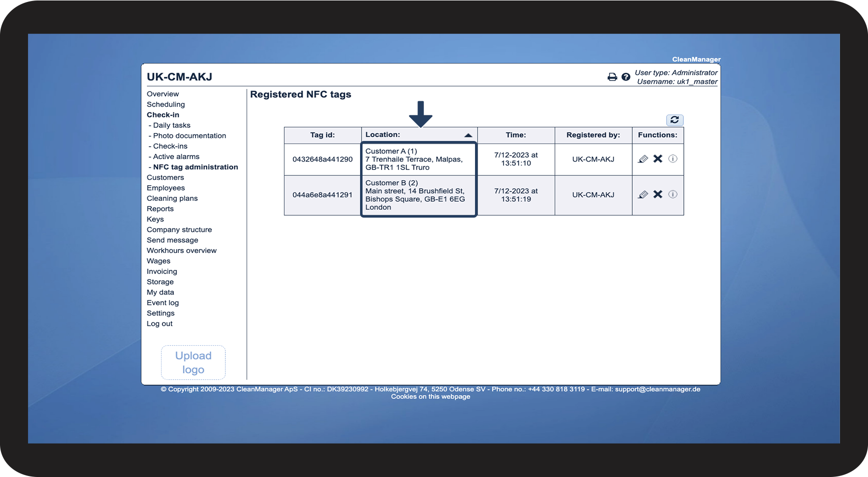Click time cell 7/12-2023 at 13:51:19
This screenshot has width=868, height=477.
coord(516,195)
